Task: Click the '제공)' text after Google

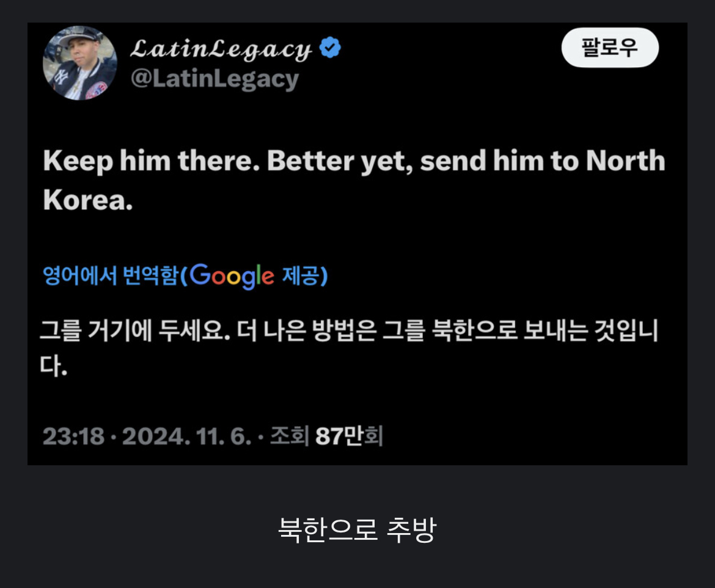Action: (x=305, y=275)
